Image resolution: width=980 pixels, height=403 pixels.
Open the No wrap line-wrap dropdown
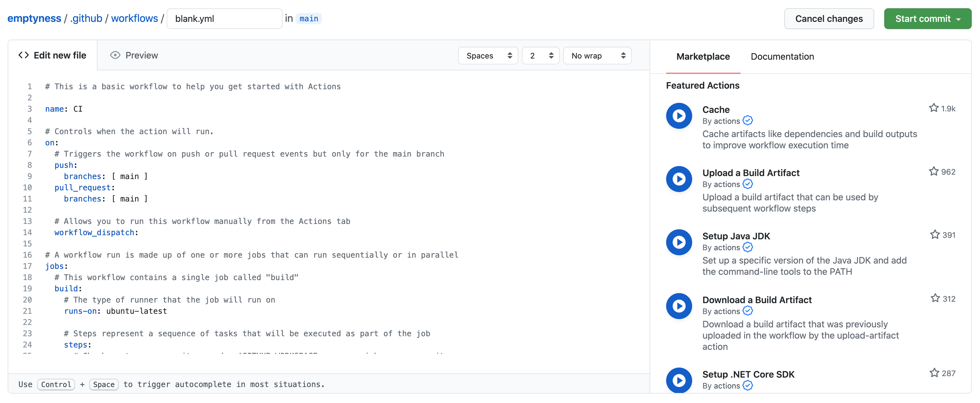(x=597, y=56)
